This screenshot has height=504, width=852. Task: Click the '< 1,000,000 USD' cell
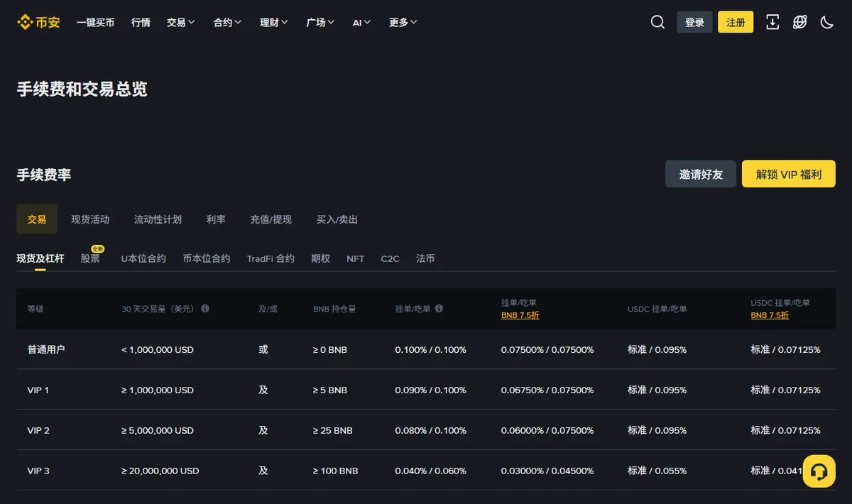(158, 350)
